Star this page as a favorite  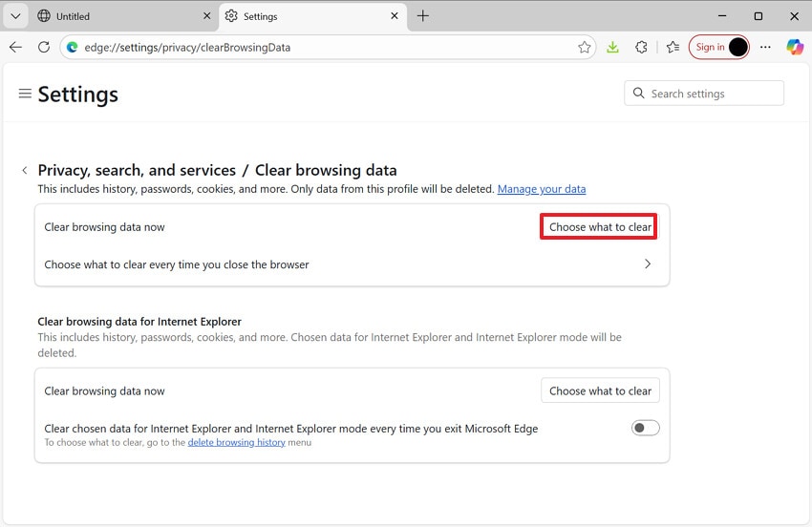coord(585,47)
